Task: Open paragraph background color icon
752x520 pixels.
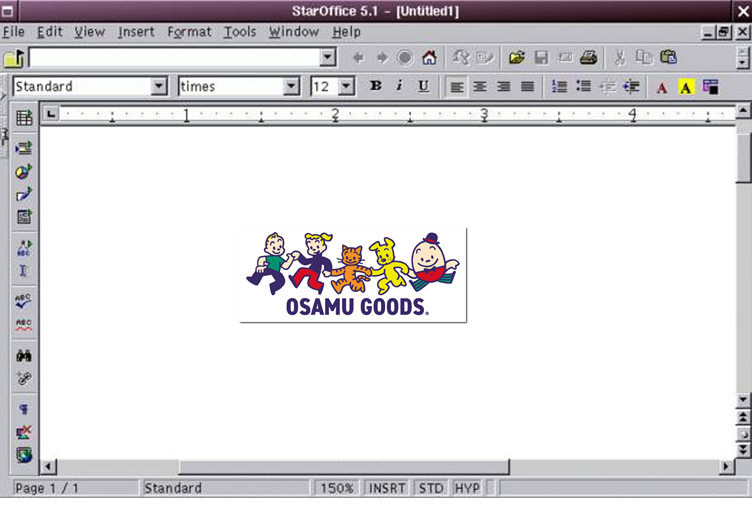Action: coord(710,87)
